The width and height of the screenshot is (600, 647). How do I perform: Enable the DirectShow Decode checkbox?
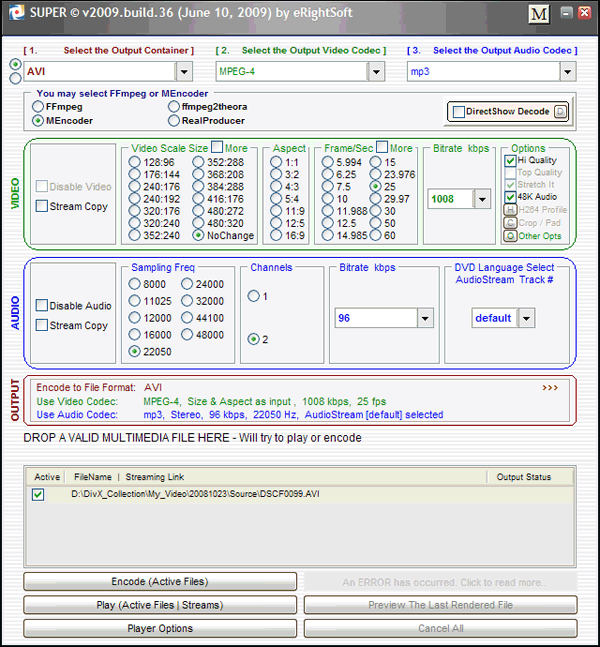point(458,112)
